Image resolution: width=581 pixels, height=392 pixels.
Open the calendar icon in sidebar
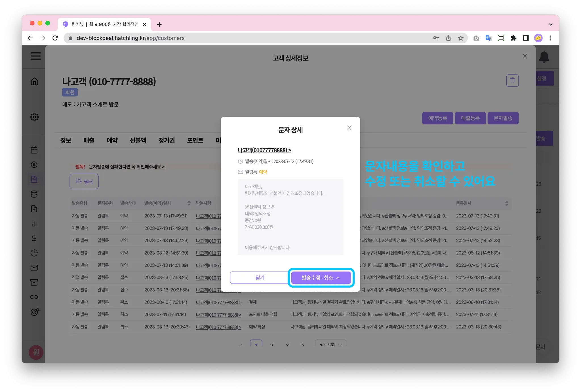click(34, 150)
